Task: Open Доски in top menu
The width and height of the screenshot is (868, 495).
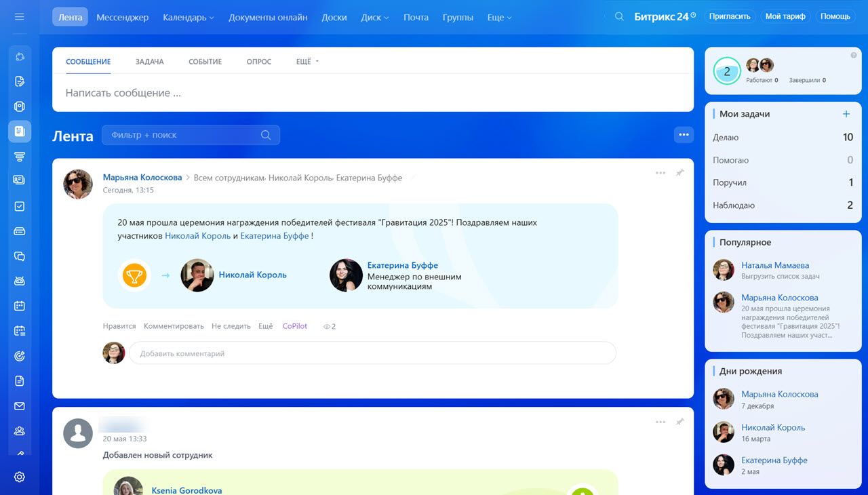Action: (334, 18)
